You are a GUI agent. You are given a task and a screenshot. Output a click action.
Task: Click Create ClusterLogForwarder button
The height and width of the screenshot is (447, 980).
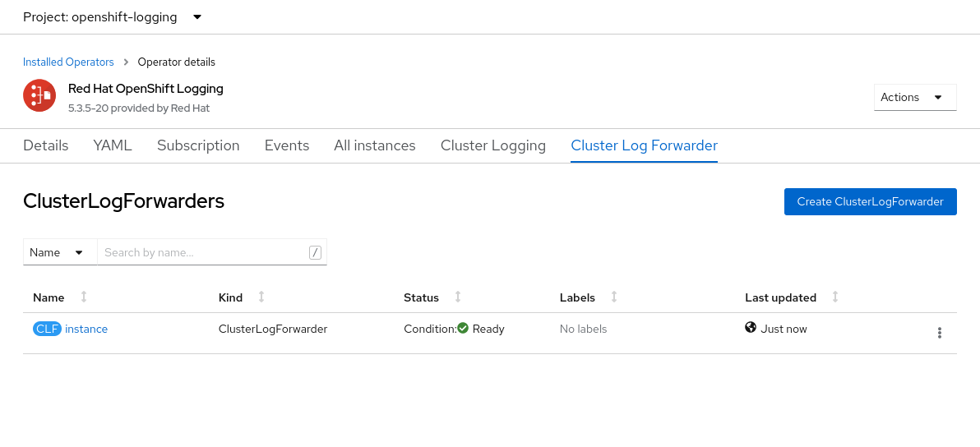click(870, 201)
